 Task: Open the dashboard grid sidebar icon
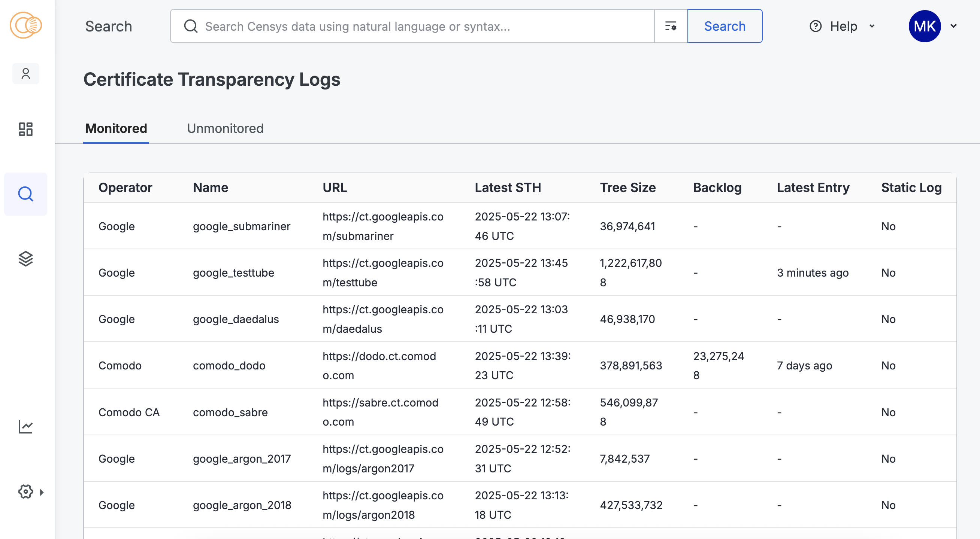(x=26, y=129)
